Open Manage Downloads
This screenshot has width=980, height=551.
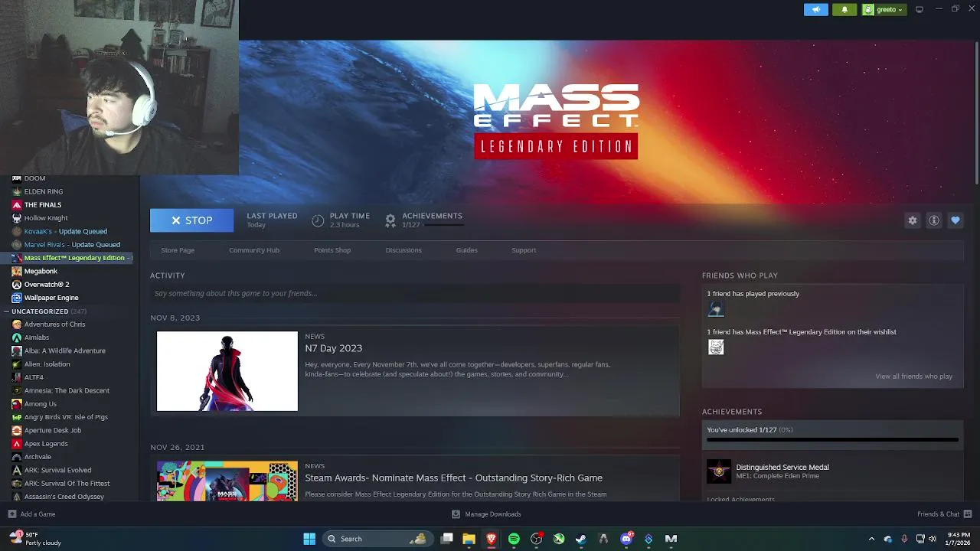pyautogui.click(x=486, y=514)
